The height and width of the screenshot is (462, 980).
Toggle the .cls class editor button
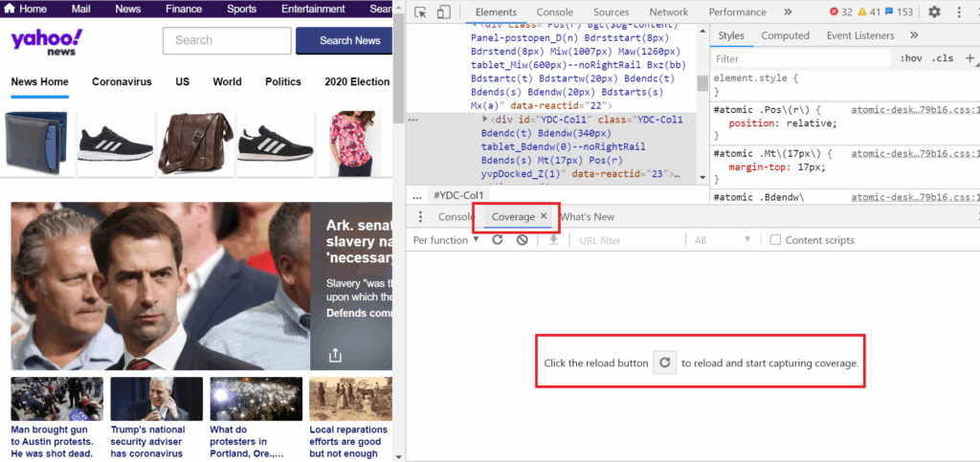[x=943, y=58]
